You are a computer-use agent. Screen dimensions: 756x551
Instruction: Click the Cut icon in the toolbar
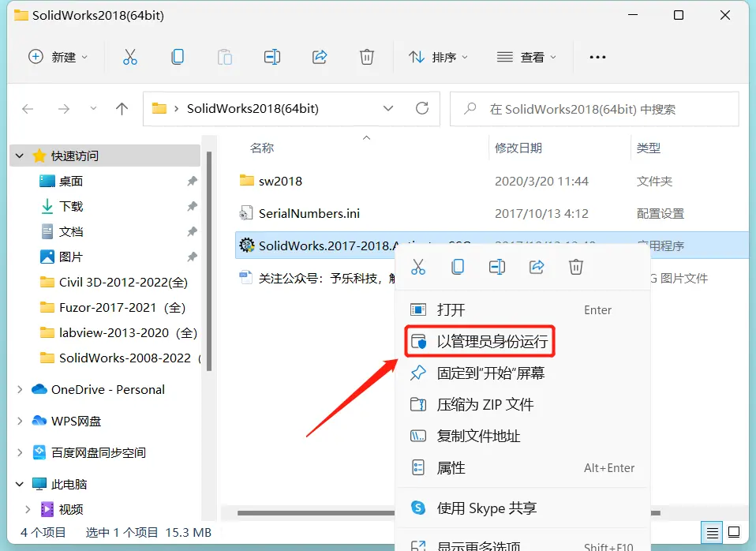click(x=129, y=57)
